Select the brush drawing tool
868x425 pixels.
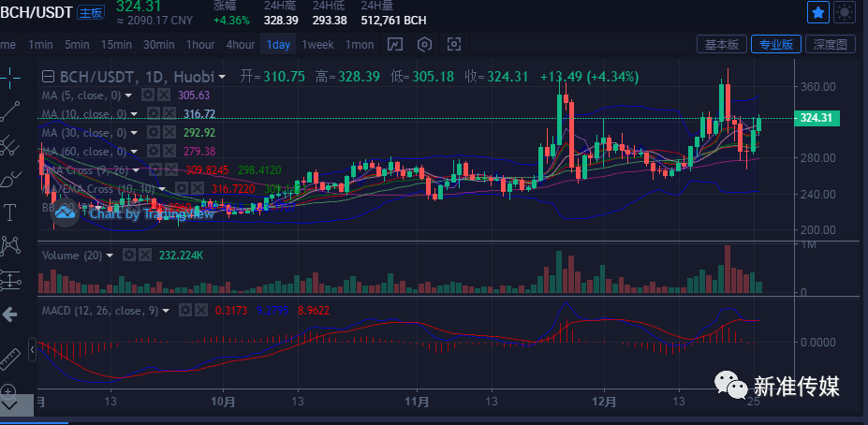[x=10, y=179]
